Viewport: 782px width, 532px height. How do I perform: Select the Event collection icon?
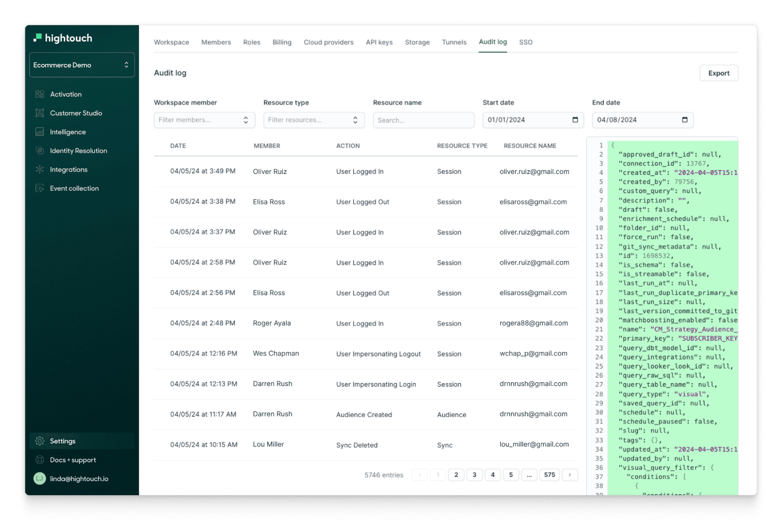click(40, 188)
